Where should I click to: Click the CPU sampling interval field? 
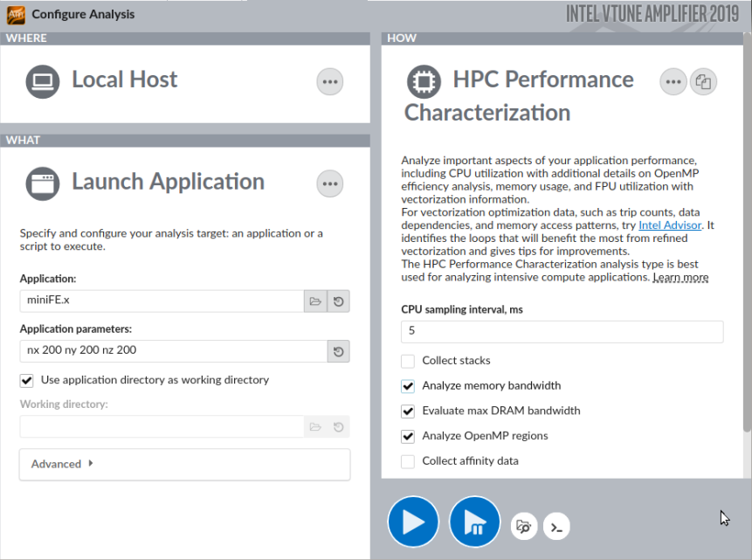coord(562,332)
